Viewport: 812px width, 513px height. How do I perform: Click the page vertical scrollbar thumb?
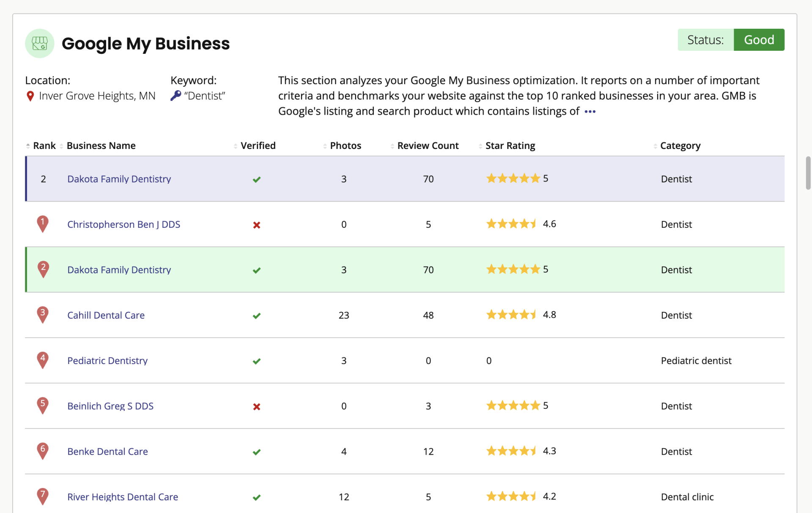(808, 173)
